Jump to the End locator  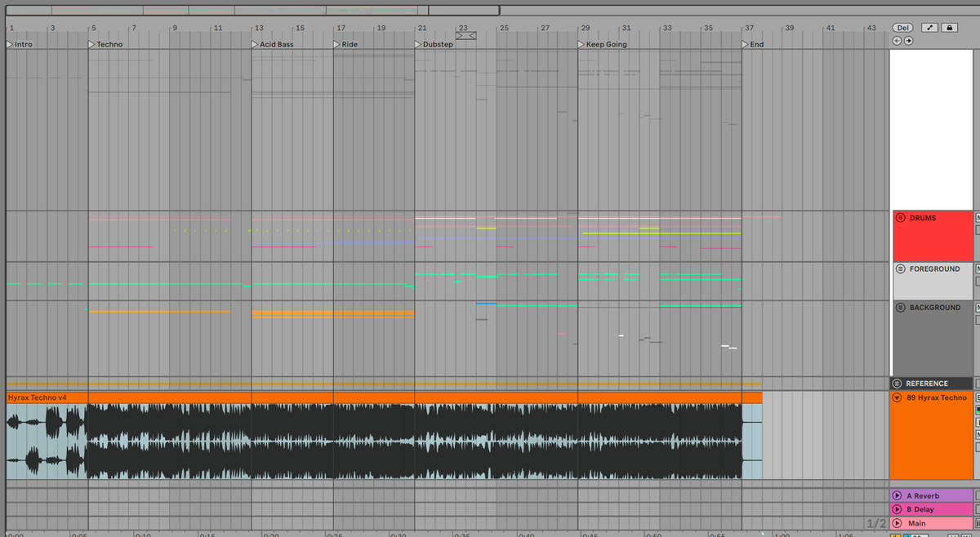[753, 44]
